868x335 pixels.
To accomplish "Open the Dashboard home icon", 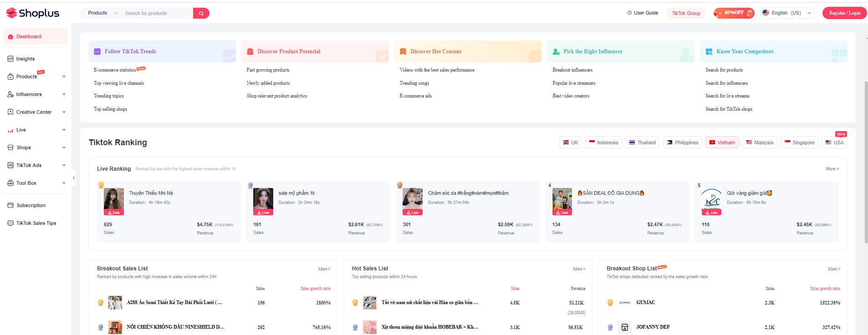I will [10, 36].
